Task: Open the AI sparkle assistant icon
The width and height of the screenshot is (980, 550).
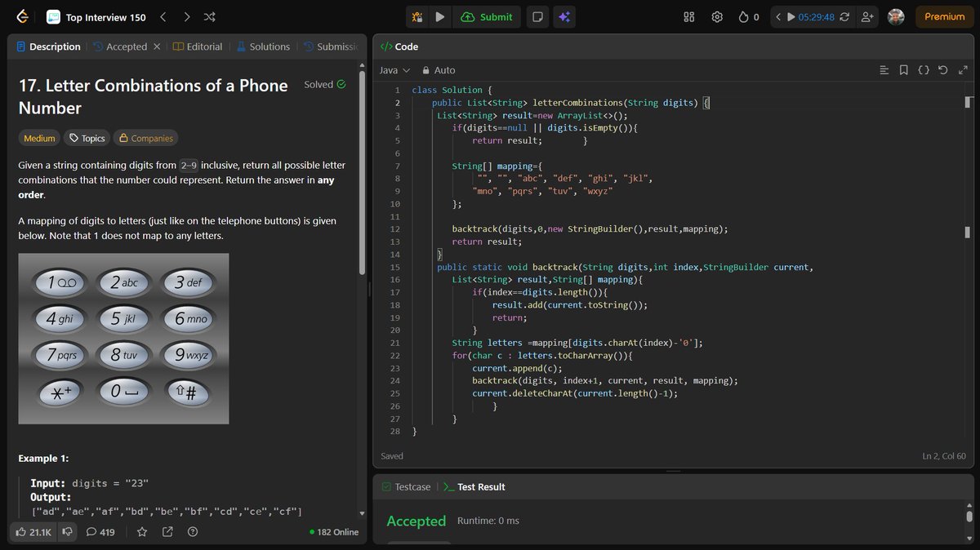Action: click(563, 16)
